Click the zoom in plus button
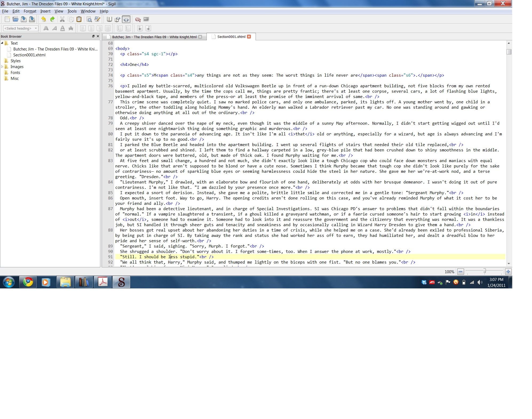532x419 pixels. click(x=508, y=272)
